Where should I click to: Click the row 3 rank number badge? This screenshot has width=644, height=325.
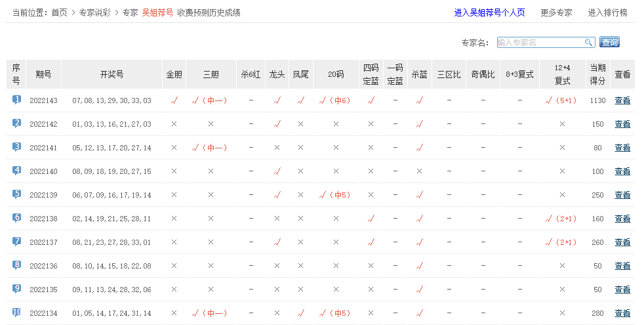pos(16,147)
